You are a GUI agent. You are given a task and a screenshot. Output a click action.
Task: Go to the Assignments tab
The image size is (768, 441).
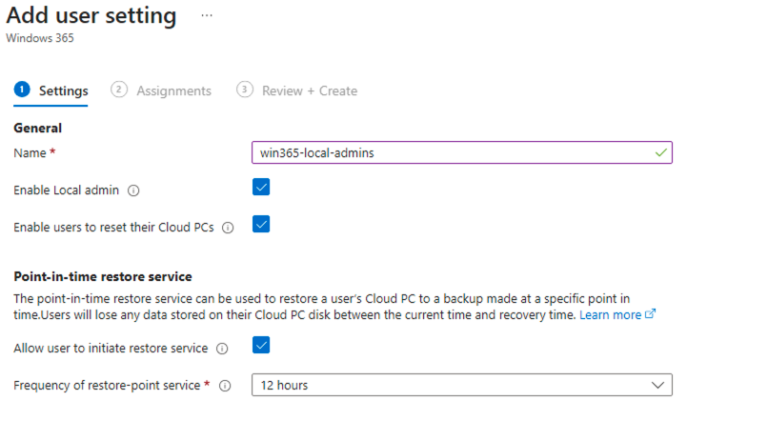point(161,91)
